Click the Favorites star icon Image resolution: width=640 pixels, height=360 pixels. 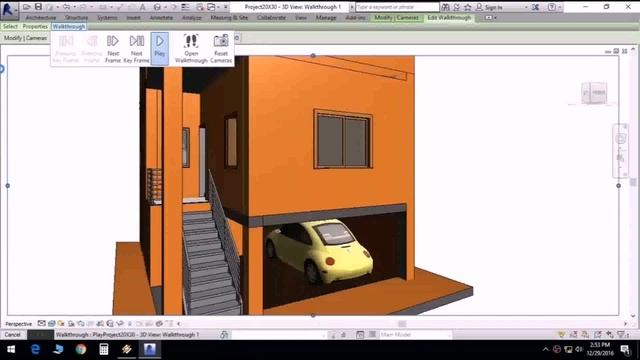pyautogui.click(x=468, y=7)
